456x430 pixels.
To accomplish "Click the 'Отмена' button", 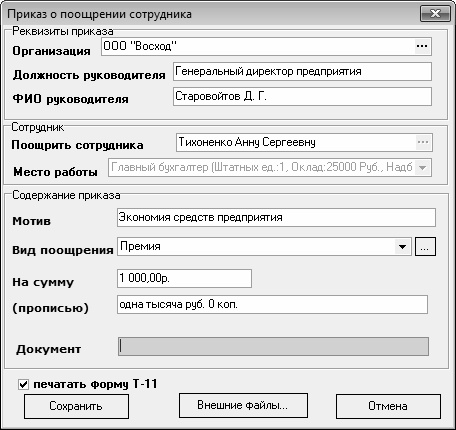I will click(x=388, y=406).
